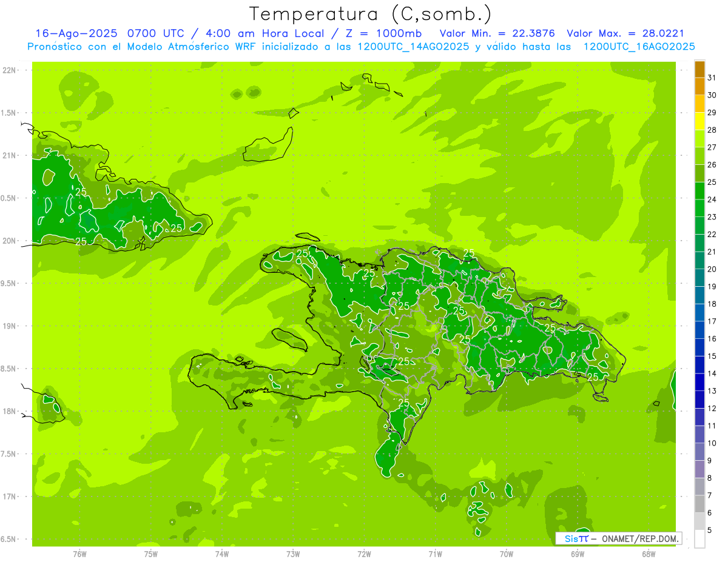Click the '20N' latitude label

(x=10, y=241)
